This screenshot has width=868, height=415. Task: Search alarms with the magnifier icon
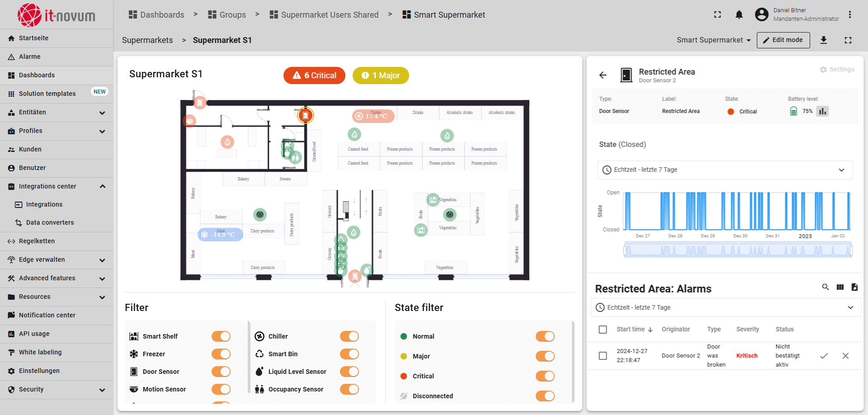click(x=825, y=287)
